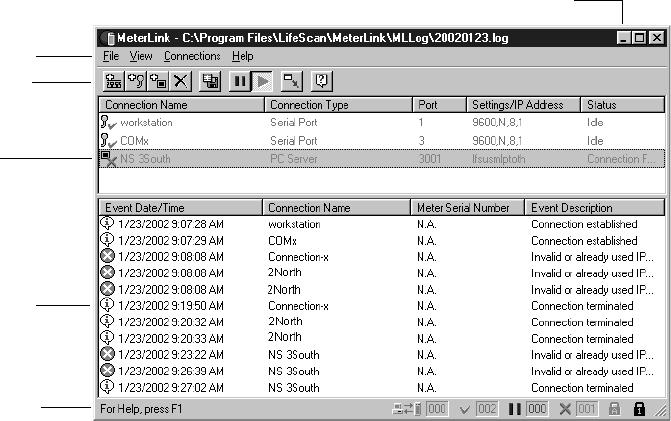Image resolution: width=671 pixels, height=421 pixels.
Task: Click info icon on 9:27:02 AM event
Action: click(x=107, y=387)
